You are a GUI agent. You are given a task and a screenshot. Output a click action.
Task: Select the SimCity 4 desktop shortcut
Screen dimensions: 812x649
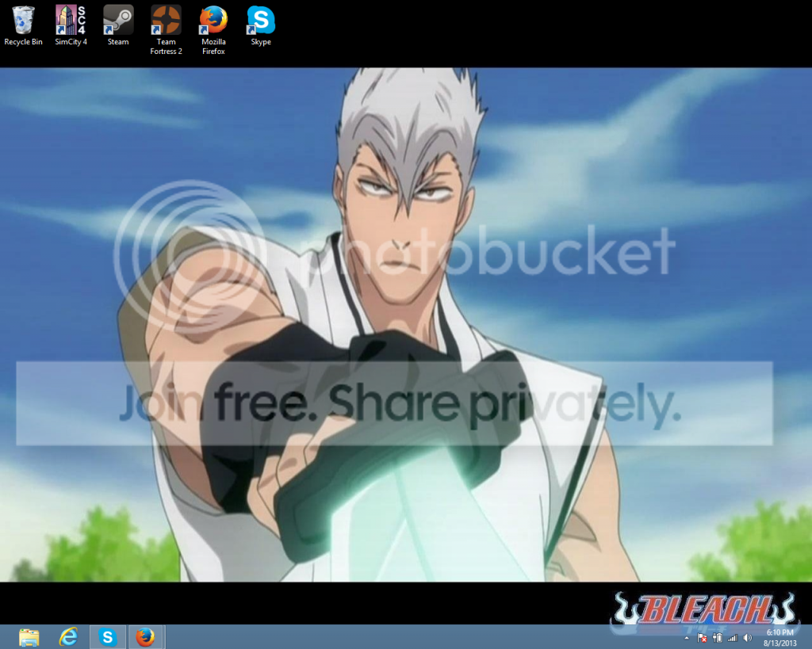[x=71, y=26]
